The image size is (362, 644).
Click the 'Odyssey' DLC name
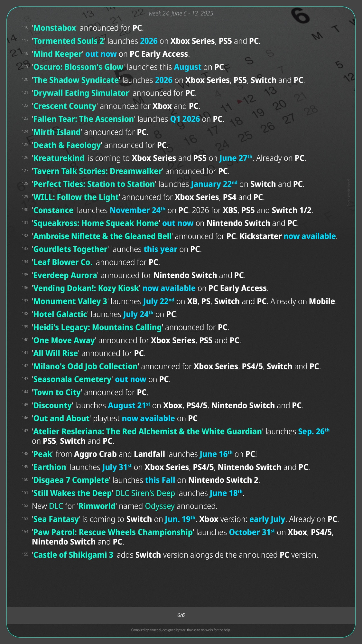160,506
